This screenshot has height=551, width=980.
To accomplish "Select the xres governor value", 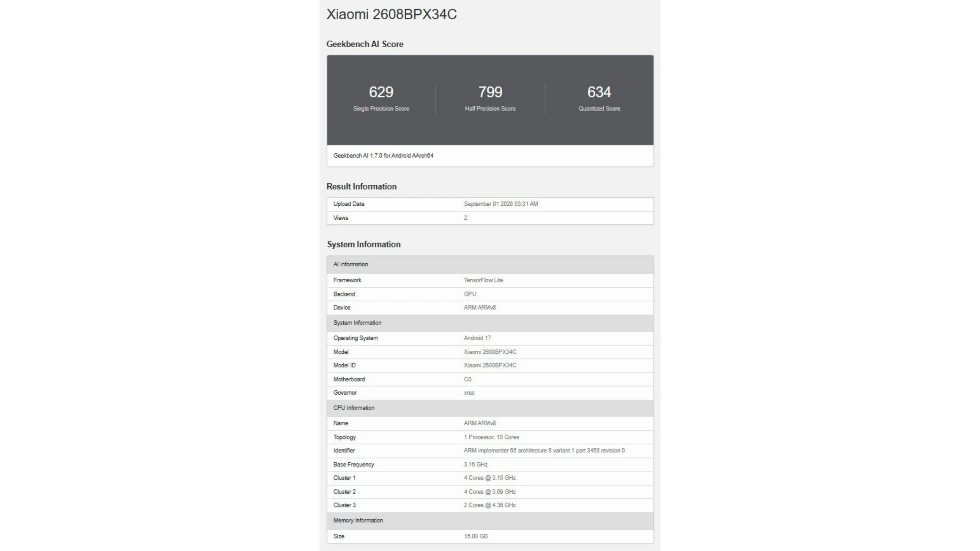I will tap(469, 393).
